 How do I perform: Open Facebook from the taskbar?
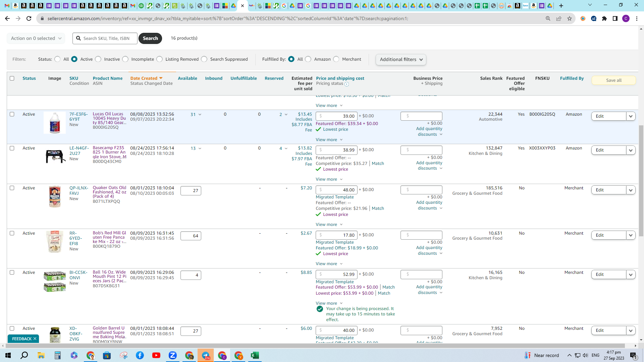[140, 355]
